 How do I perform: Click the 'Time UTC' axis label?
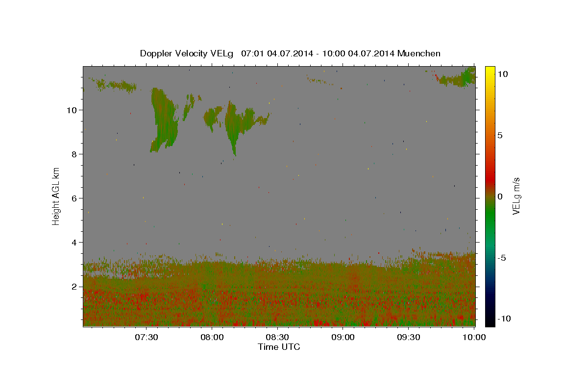click(279, 347)
